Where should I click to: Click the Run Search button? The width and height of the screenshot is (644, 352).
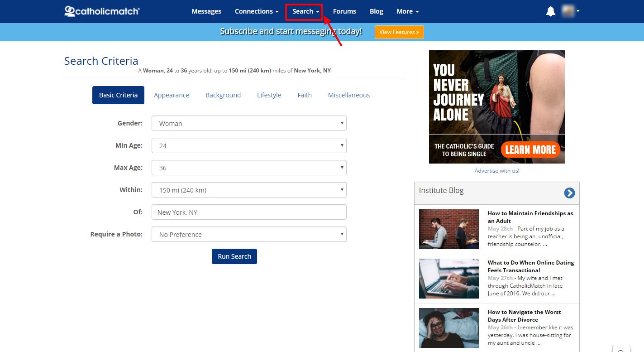[234, 256]
